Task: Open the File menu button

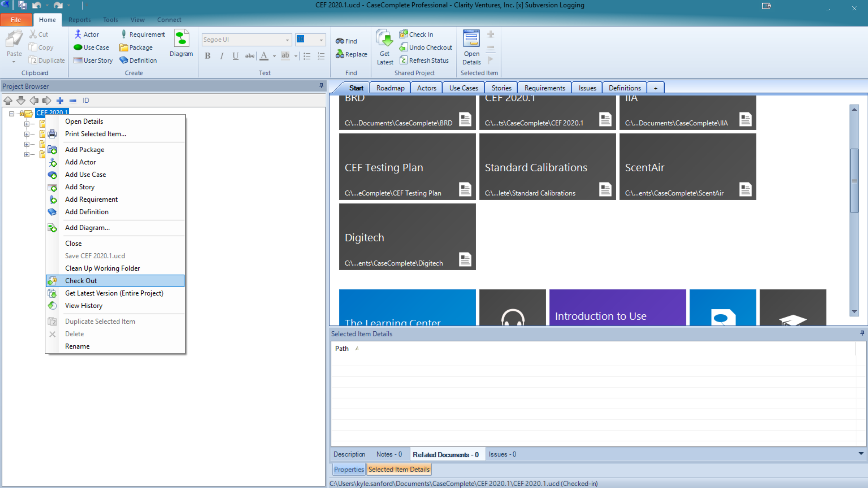Action: (16, 20)
